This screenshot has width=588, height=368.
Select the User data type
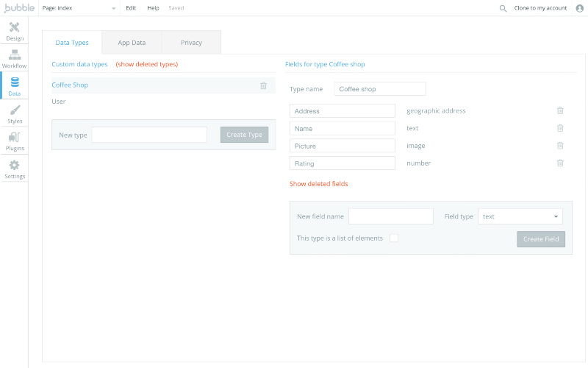59,102
